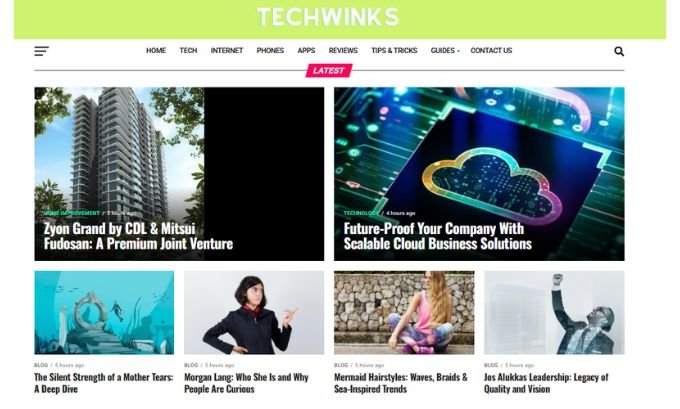Click the pink Latest badge
The width and height of the screenshot is (680, 409).
[329, 70]
